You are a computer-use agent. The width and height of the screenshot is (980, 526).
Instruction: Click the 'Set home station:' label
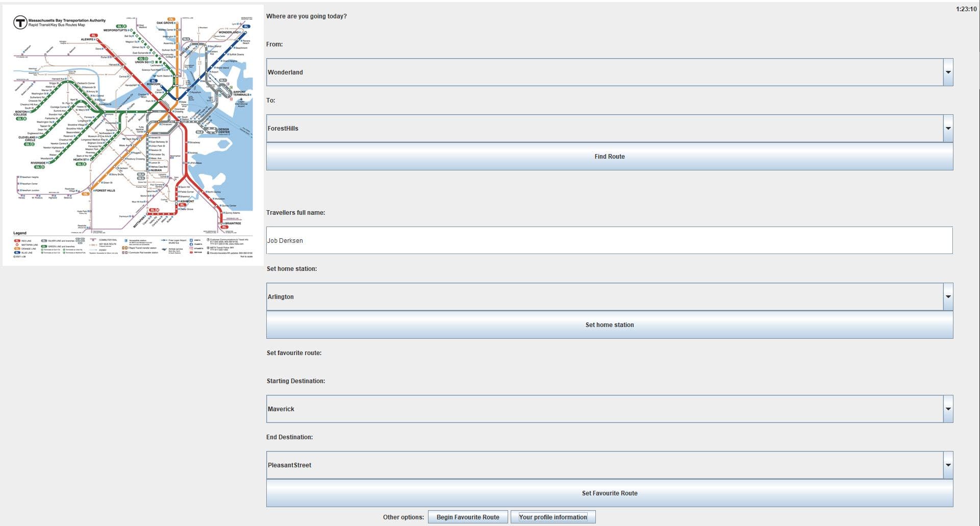coord(291,268)
